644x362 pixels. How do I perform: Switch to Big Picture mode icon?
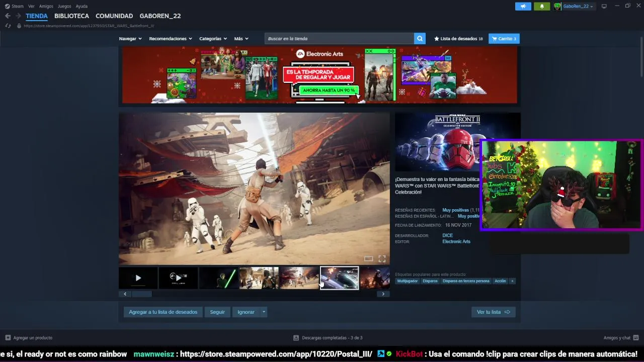(604, 6)
